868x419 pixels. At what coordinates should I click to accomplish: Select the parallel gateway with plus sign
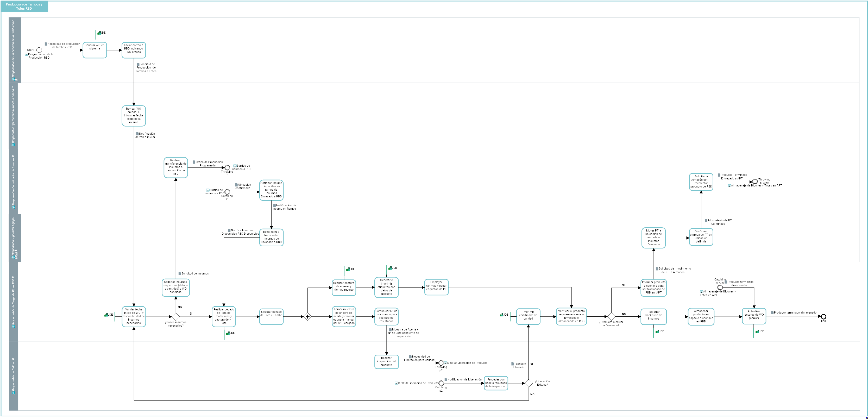coord(307,316)
